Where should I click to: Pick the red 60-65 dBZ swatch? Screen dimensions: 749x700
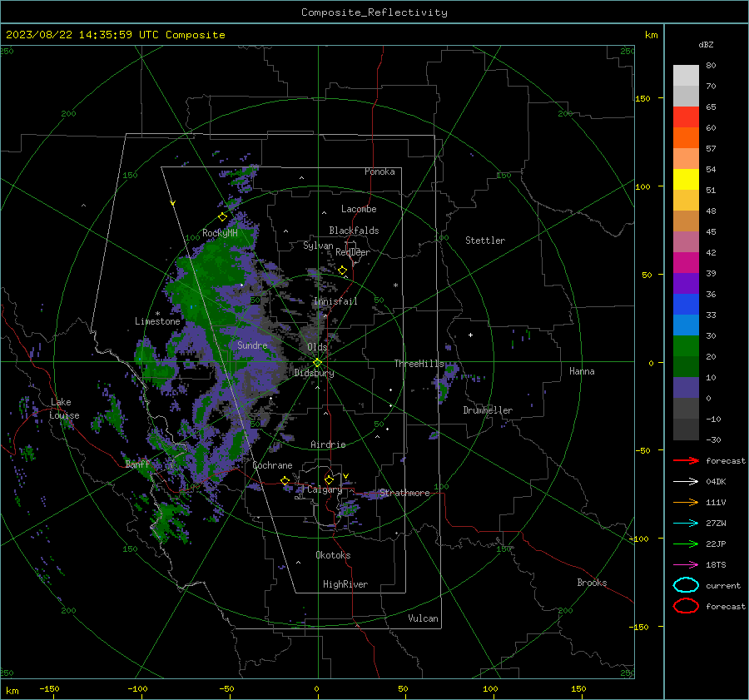pyautogui.click(x=686, y=117)
